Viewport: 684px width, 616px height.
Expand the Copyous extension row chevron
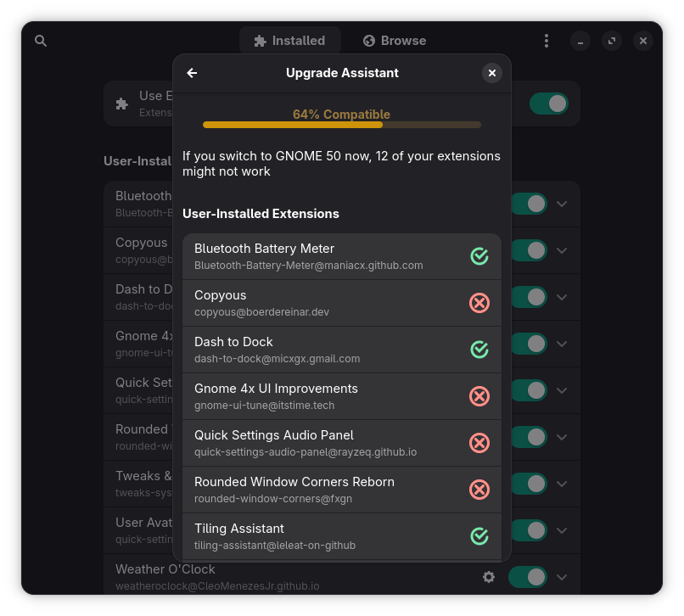point(562,250)
